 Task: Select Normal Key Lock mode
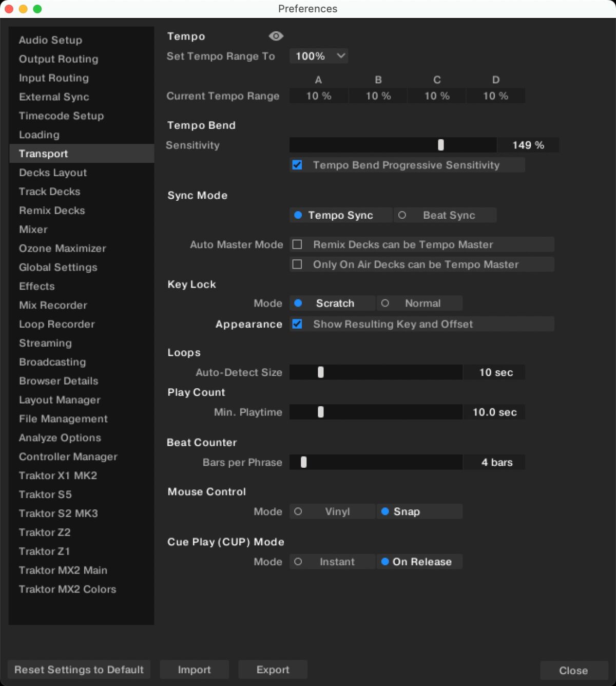click(x=419, y=303)
